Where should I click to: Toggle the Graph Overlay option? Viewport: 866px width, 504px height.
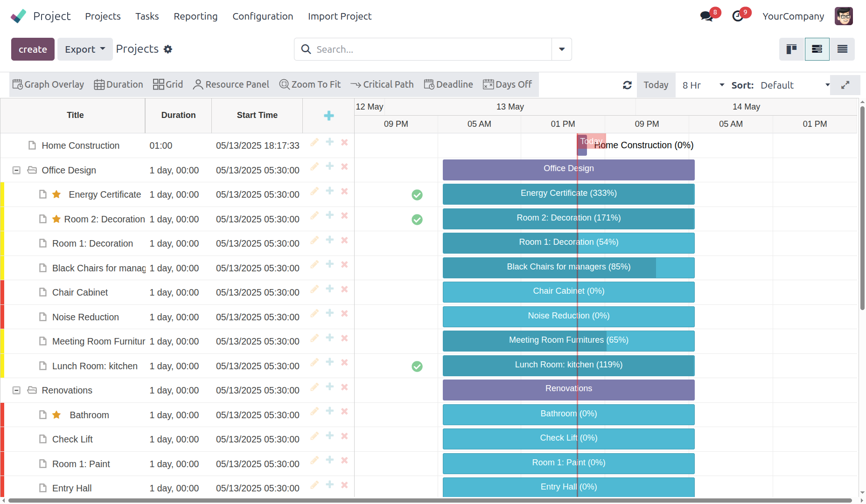point(49,84)
